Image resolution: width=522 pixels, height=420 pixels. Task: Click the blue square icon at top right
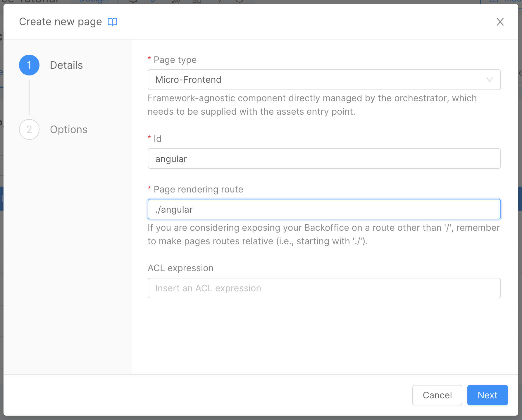tap(494, 1)
